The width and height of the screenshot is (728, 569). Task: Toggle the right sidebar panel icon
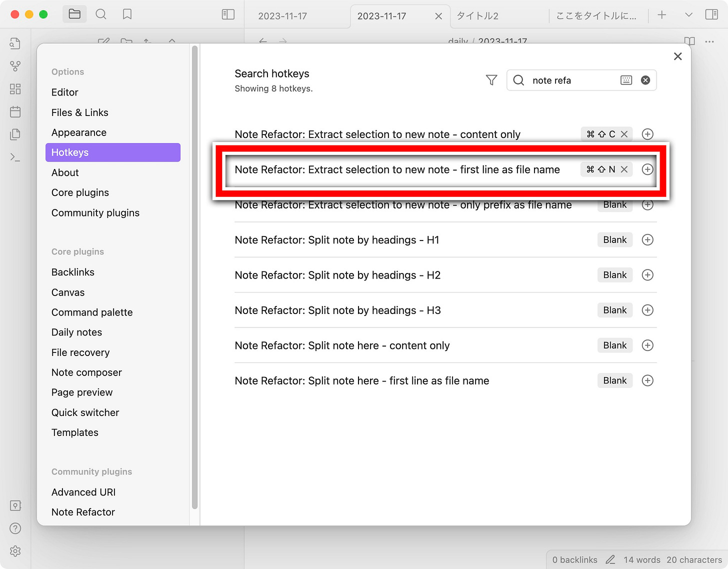coord(711,14)
